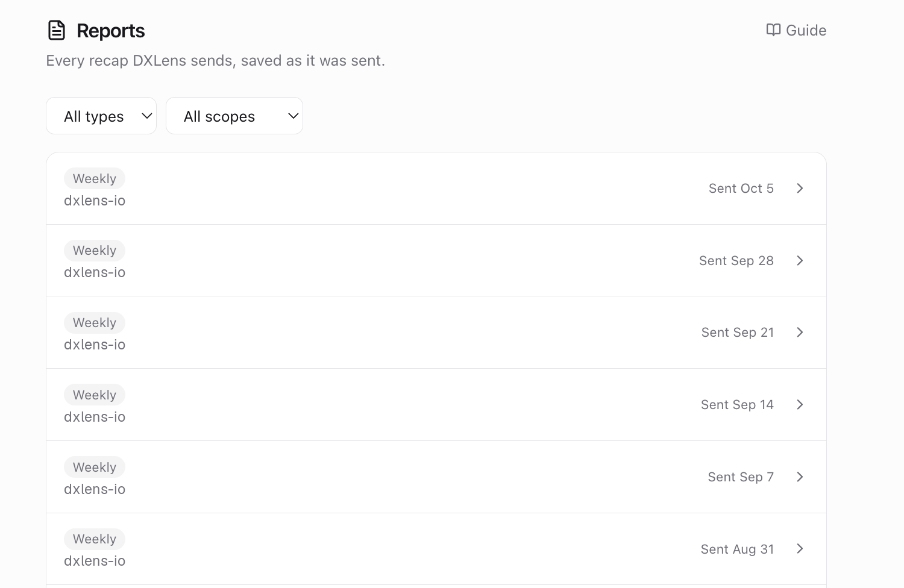The width and height of the screenshot is (904, 588).
Task: Click the Reports page heading
Action: pos(111,31)
